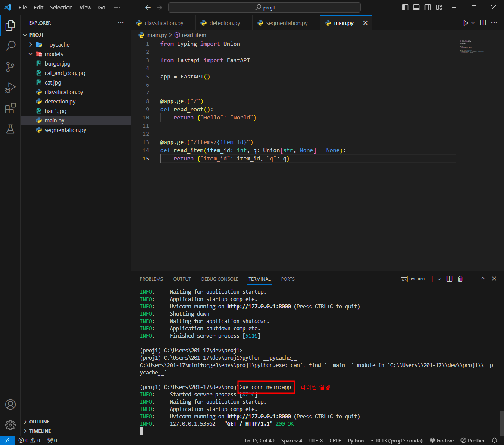Image resolution: width=504 pixels, height=445 pixels.
Task: Split the terminal pane
Action: (449, 279)
